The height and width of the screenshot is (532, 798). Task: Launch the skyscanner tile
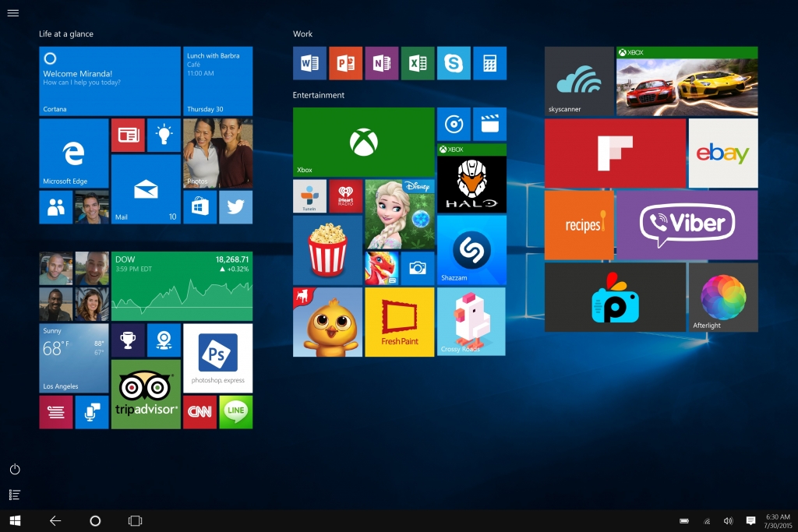coord(579,81)
